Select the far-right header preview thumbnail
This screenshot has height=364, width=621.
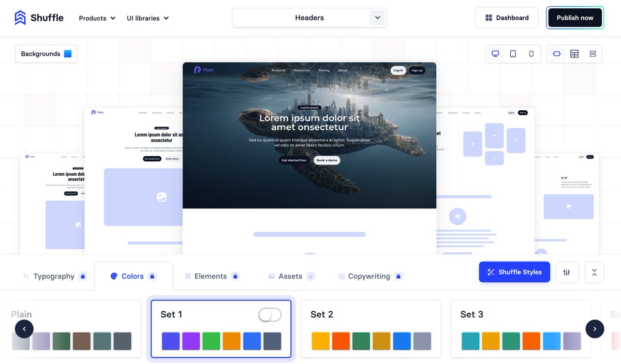567,203
